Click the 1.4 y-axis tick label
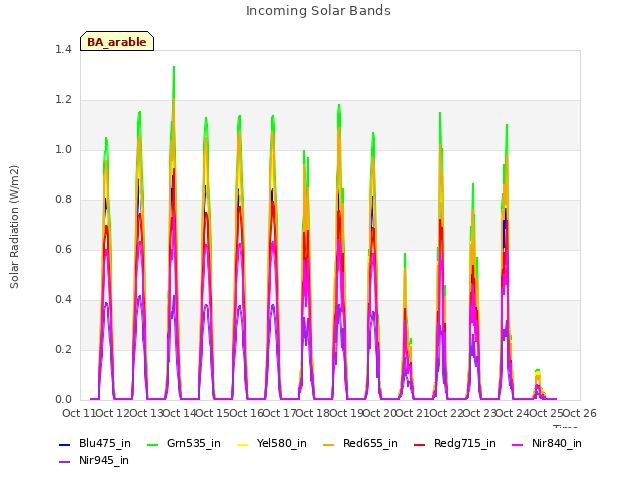The image size is (640, 480). click(63, 49)
